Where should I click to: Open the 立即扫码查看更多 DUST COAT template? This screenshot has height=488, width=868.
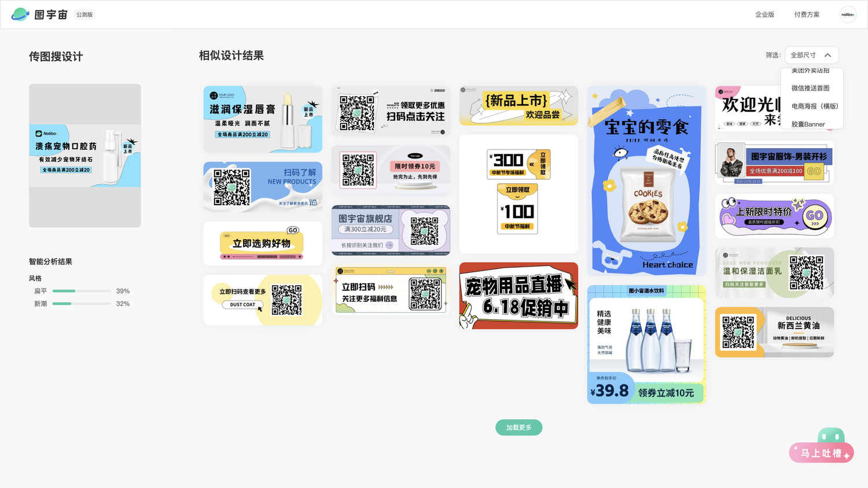coord(263,300)
